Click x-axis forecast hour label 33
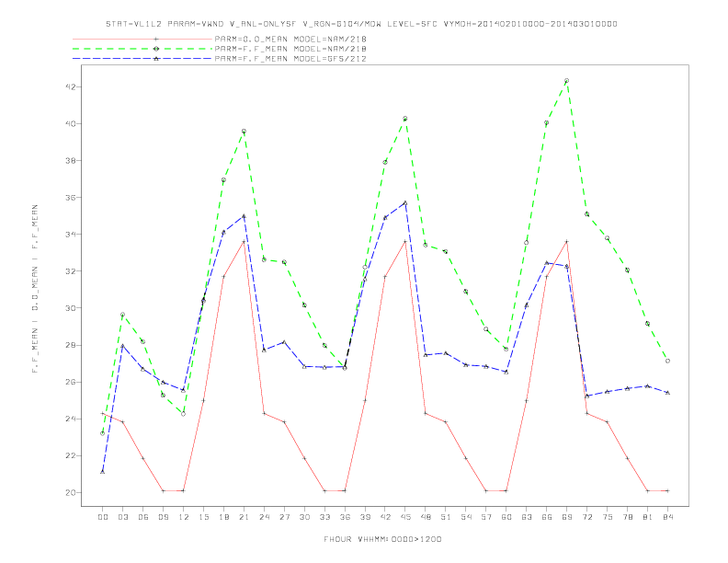 click(x=324, y=517)
